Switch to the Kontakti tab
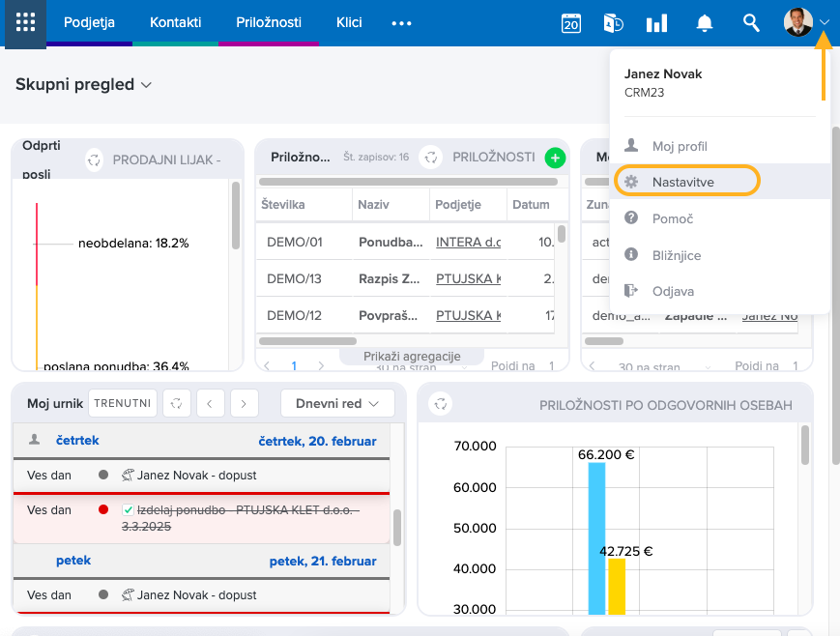 176,22
